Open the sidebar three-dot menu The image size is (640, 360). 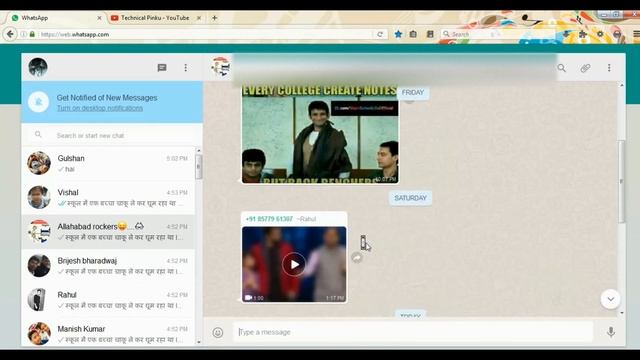pyautogui.click(x=185, y=68)
